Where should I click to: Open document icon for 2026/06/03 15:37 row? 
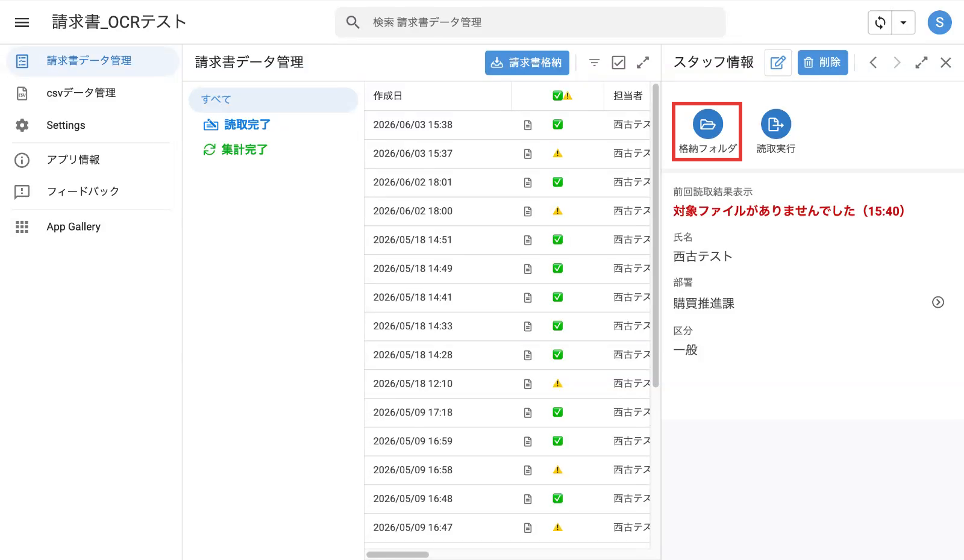pyautogui.click(x=528, y=154)
